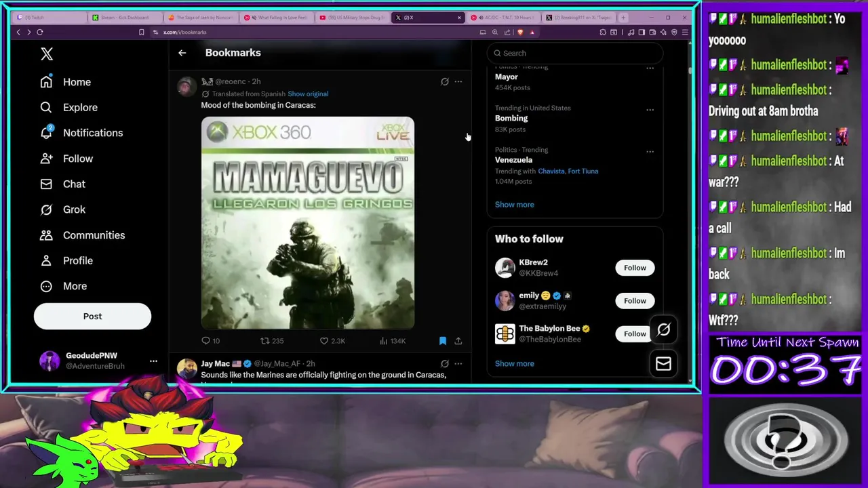Open Grok icon on Jay Mac post

[445, 364]
